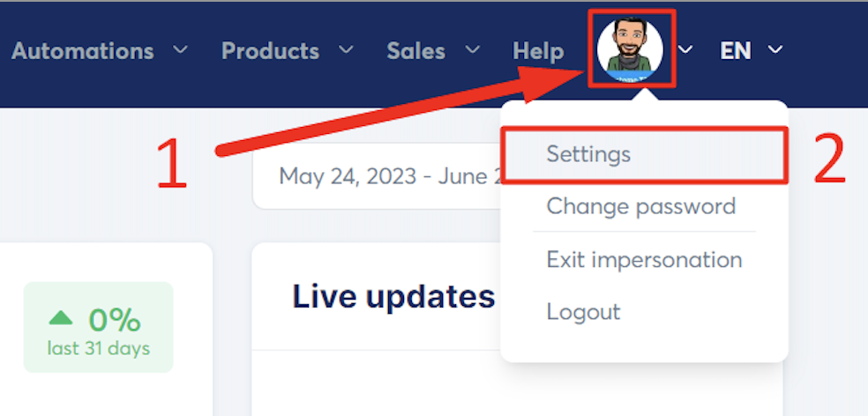Image resolution: width=868 pixels, height=416 pixels.
Task: Expand the arrow next to Automations
Action: tap(181, 50)
